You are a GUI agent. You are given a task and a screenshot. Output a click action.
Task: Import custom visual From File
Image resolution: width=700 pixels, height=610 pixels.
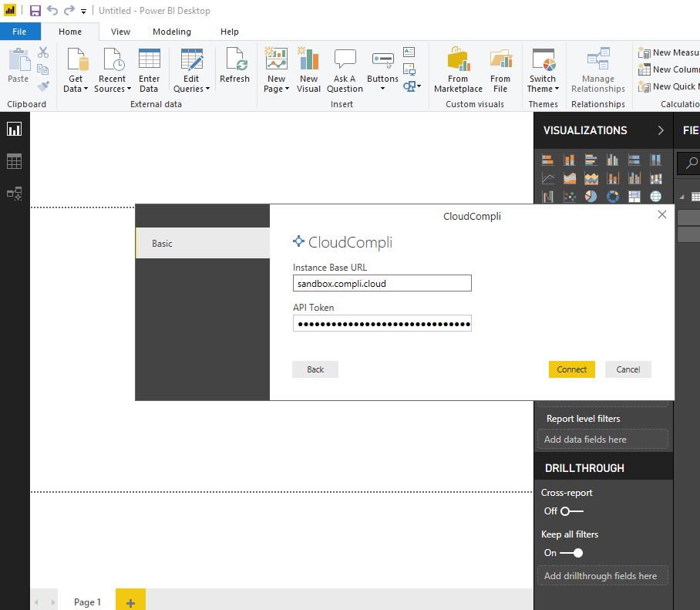(500, 70)
